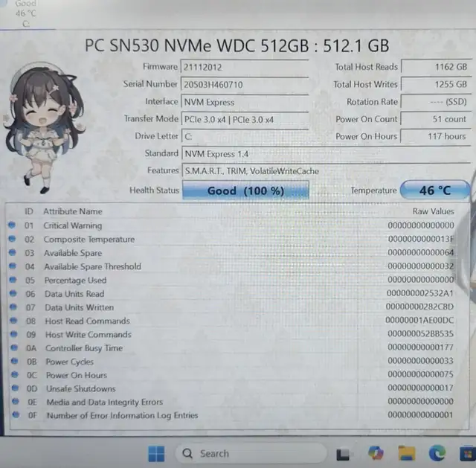Screen dimensions: 476x468
Task: Open File Explorer from the taskbar
Action: click(x=407, y=453)
